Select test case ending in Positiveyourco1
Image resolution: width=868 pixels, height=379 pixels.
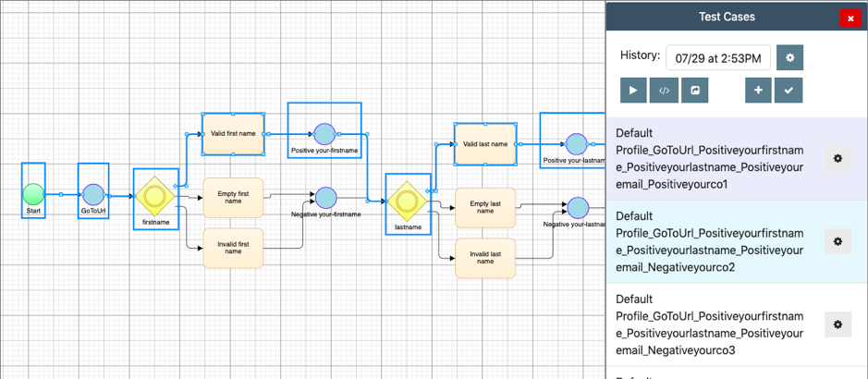click(737, 159)
